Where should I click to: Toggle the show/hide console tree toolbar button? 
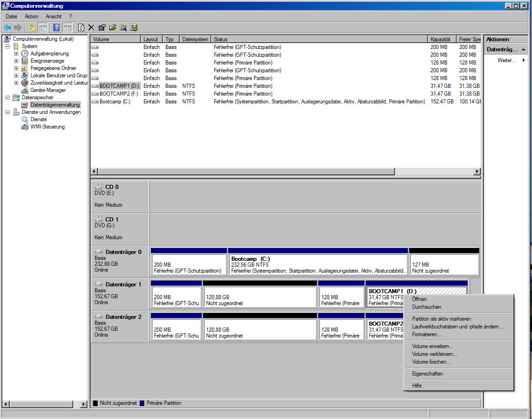[43, 28]
